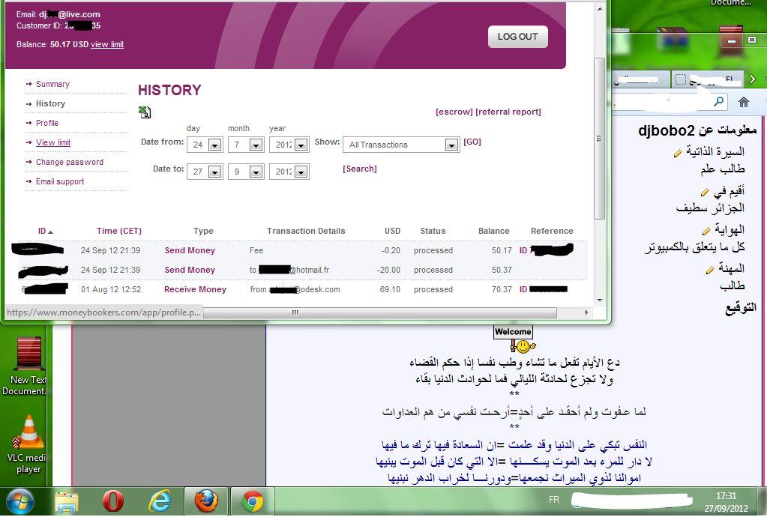
Task: Edit الهواية with pencil icon
Action: pos(706,231)
